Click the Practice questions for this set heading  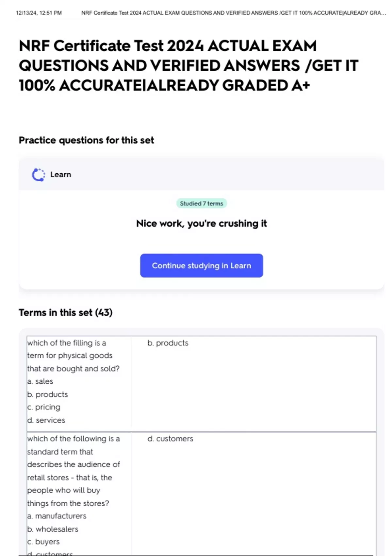86,140
